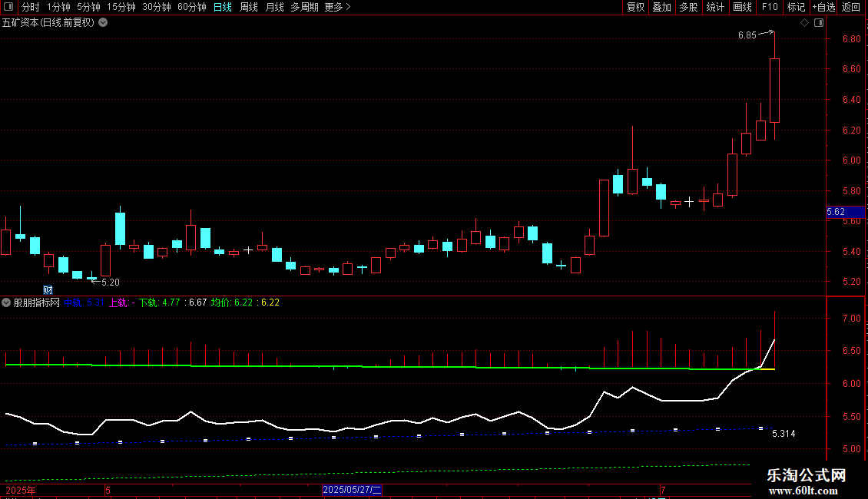Open the 多周期 multi-period view

click(304, 7)
